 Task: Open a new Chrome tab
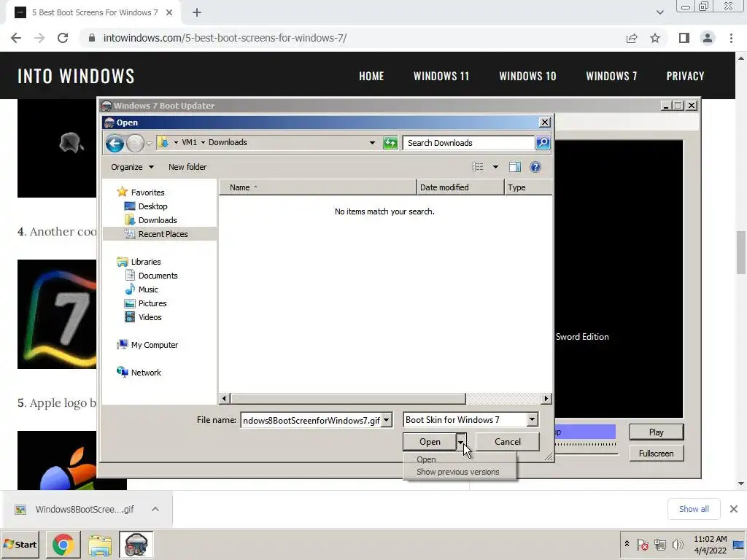[197, 13]
